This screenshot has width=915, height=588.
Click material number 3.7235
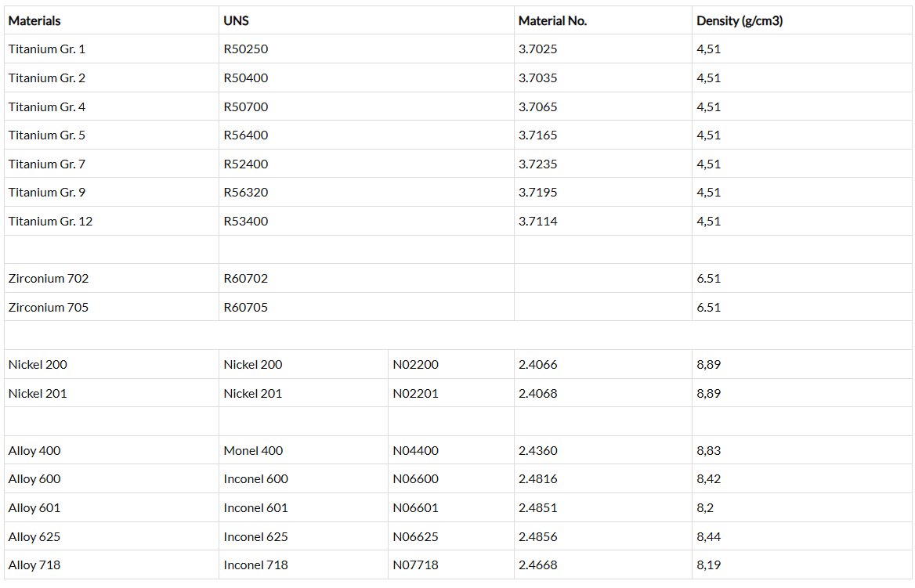tap(538, 164)
